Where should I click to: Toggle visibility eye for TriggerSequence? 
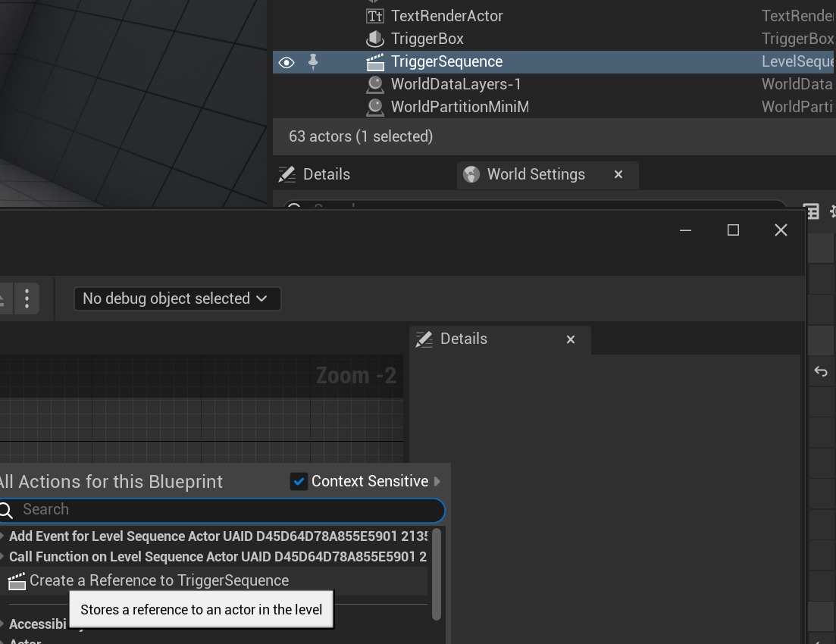(x=286, y=62)
